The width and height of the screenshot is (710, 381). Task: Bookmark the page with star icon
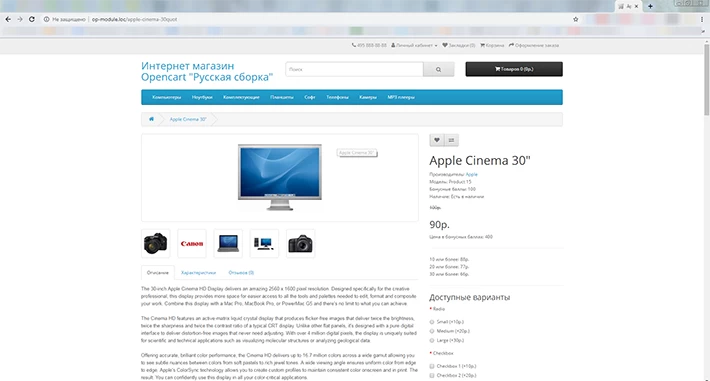[x=576, y=19]
